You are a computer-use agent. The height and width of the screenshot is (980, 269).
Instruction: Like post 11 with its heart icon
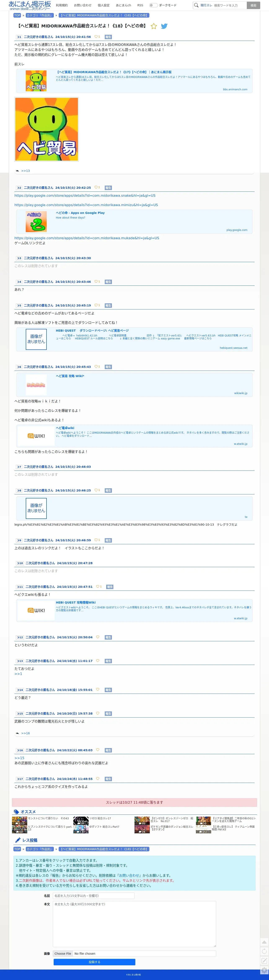[97, 587]
